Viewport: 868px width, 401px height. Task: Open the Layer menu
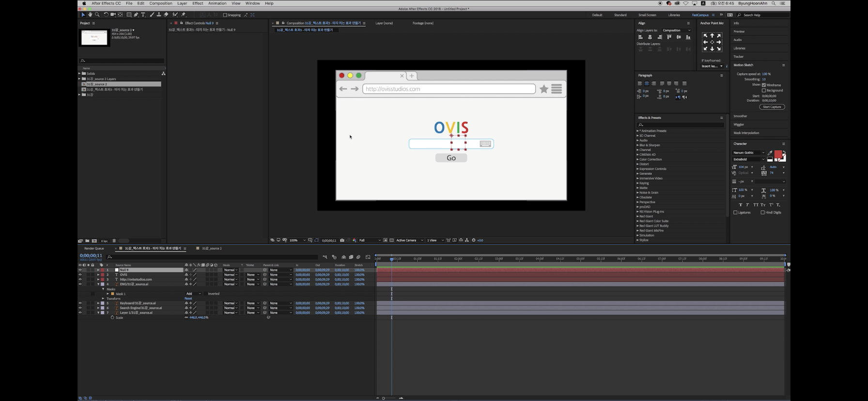click(182, 3)
